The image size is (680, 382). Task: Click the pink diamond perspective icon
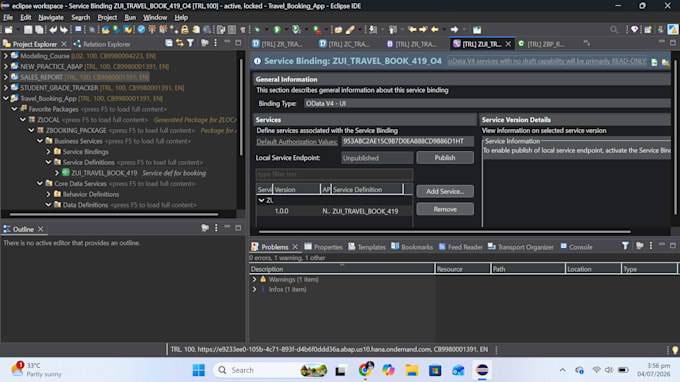[635, 29]
